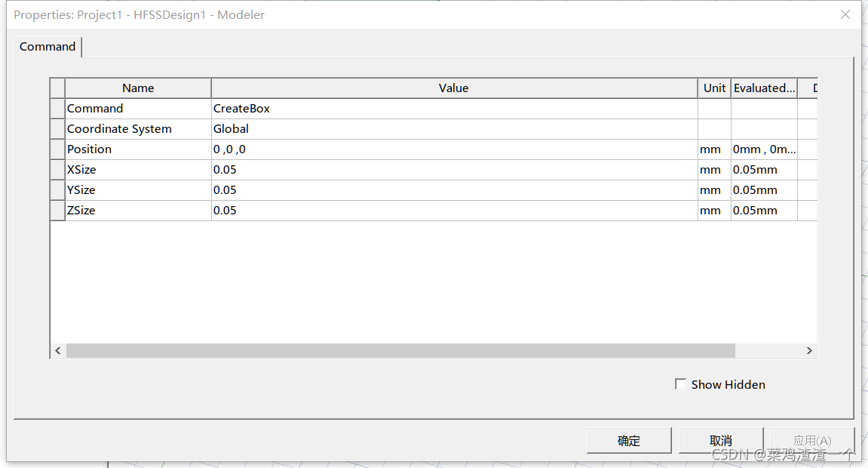
Task: Click the row selector beside Command
Action: click(x=57, y=109)
